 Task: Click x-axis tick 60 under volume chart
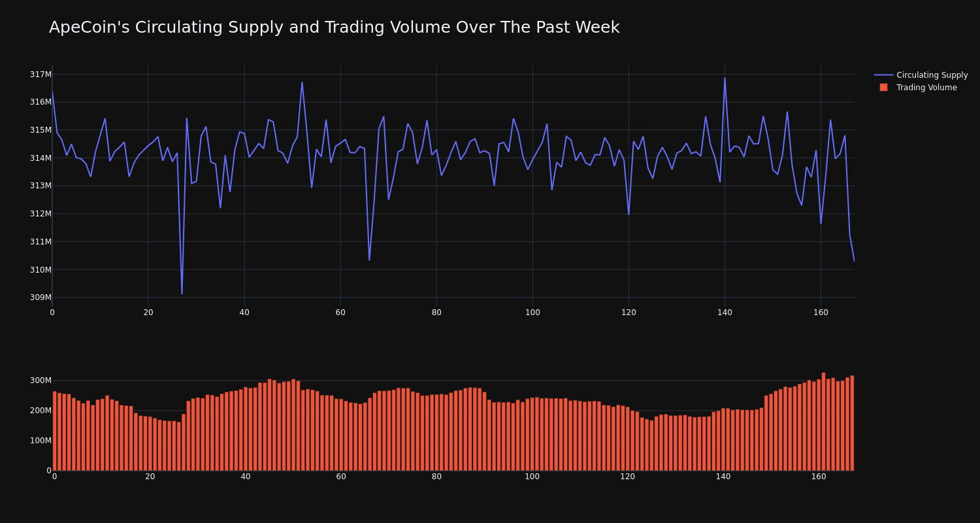point(341,477)
